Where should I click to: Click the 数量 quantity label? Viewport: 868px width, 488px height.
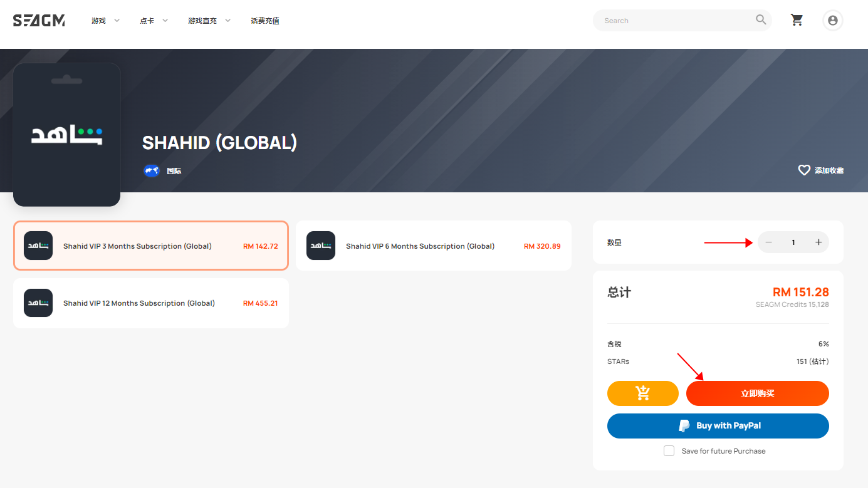click(614, 242)
